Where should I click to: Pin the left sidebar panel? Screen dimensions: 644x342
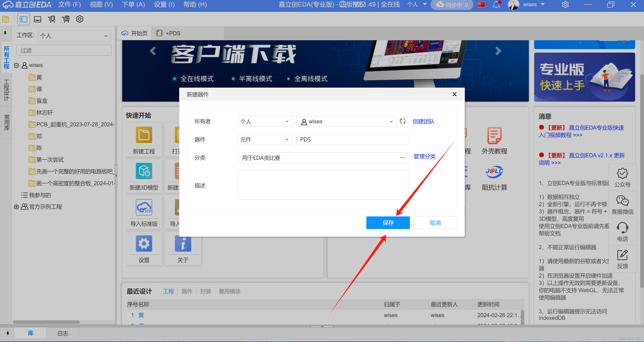pyautogui.click(x=5, y=33)
